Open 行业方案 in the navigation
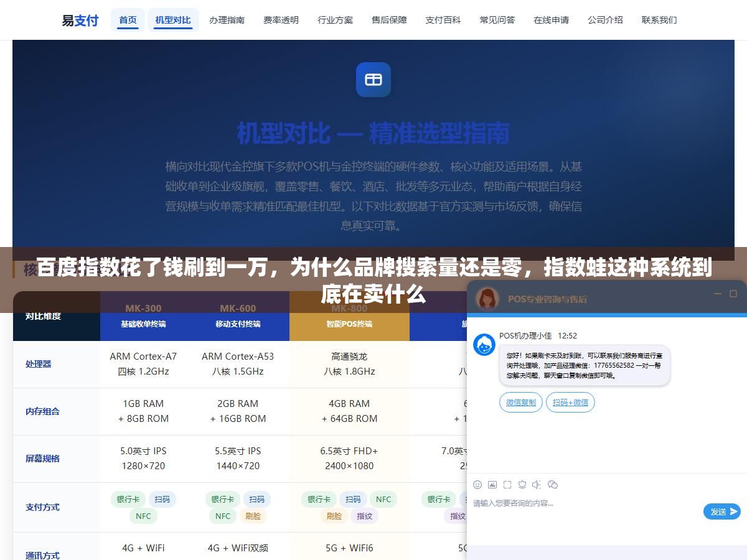 335,20
